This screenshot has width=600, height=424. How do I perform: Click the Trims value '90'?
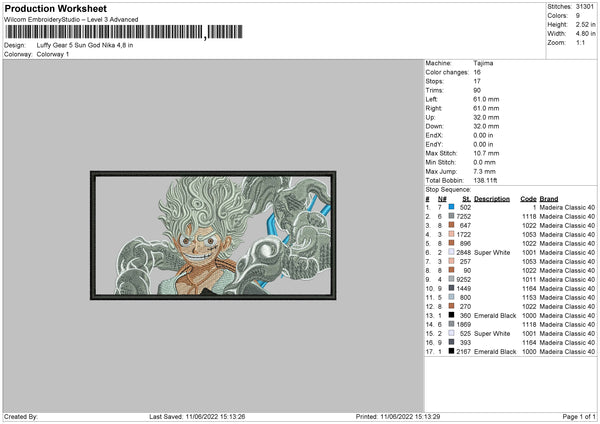pos(477,90)
